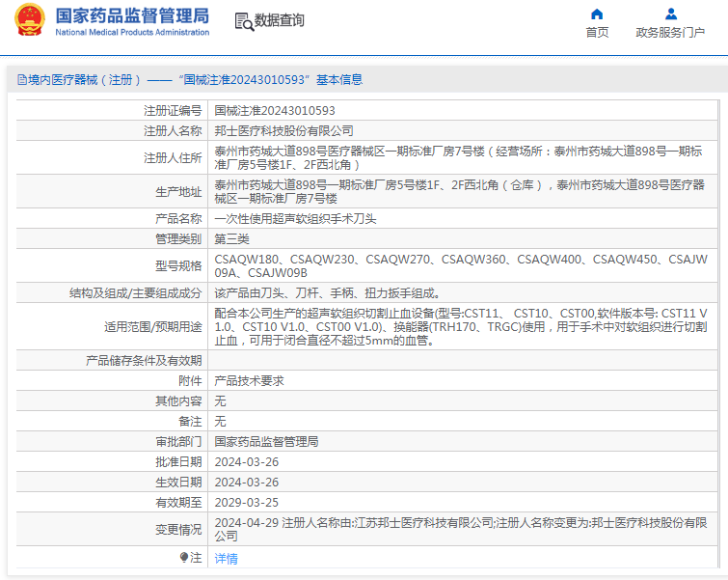The image size is (728, 580).
Task: Click the empty 产品储存条件及有效期 value cell
Action: 463,361
